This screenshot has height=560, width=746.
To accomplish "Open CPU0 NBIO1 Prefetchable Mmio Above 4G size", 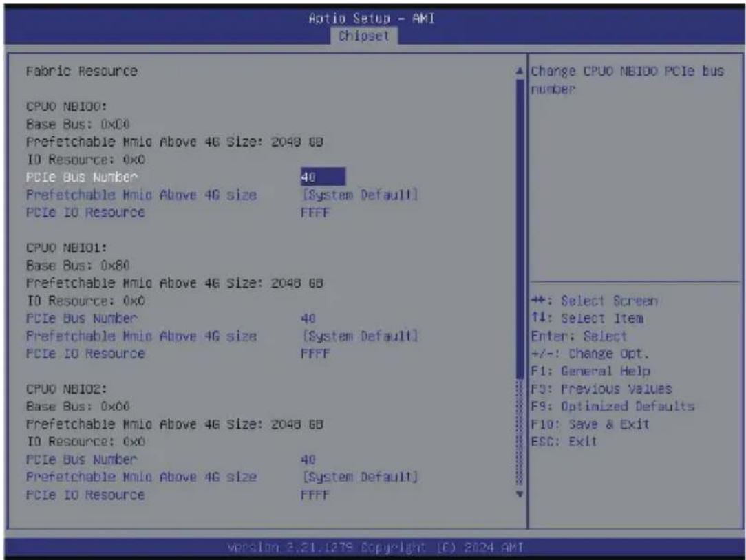I will (x=360, y=336).
